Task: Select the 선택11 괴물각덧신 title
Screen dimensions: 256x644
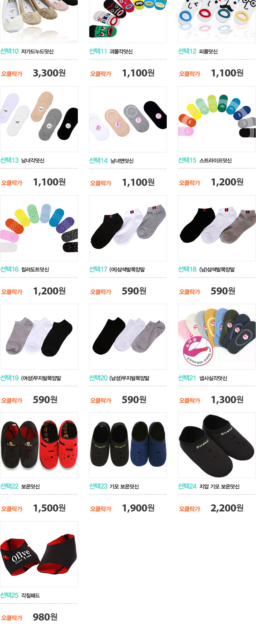Action: tap(111, 51)
